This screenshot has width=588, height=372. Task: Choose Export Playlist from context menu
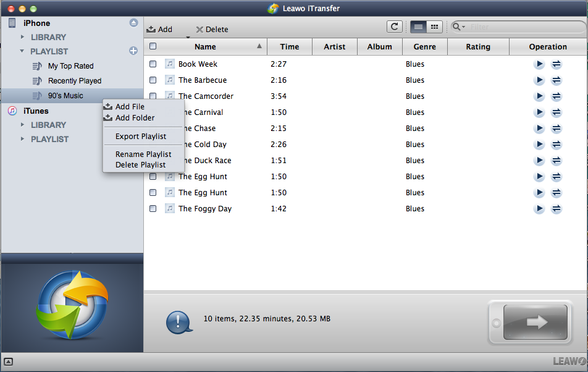tap(141, 137)
